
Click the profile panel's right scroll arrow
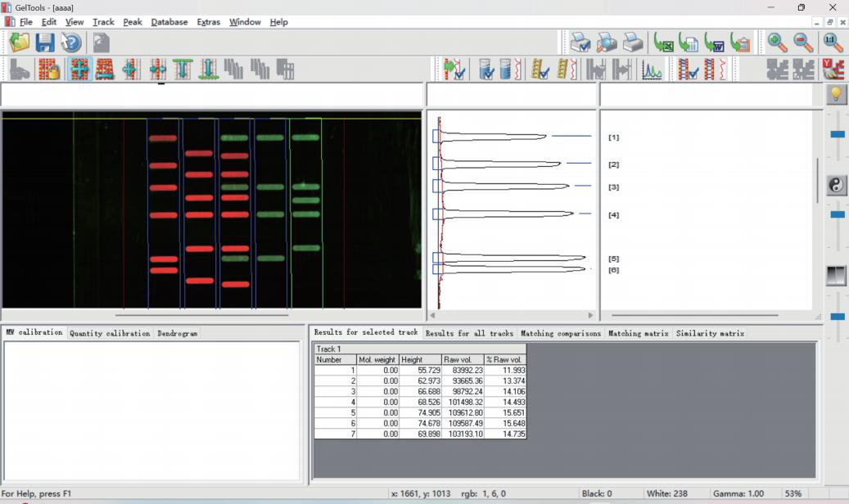(x=590, y=315)
